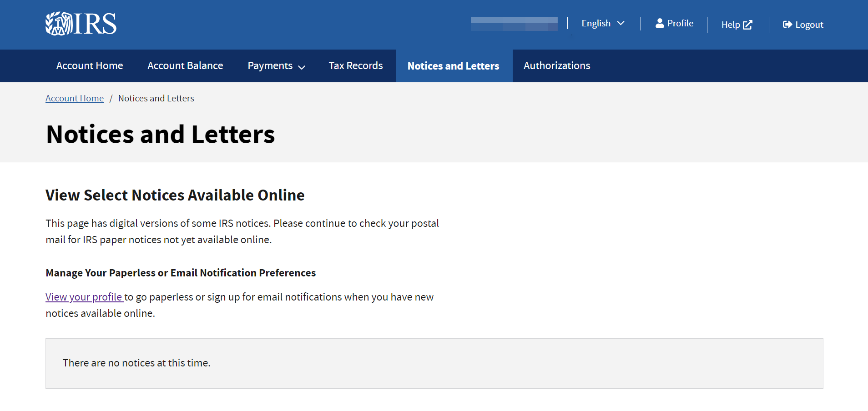Click the Help text in the header

pos(731,25)
